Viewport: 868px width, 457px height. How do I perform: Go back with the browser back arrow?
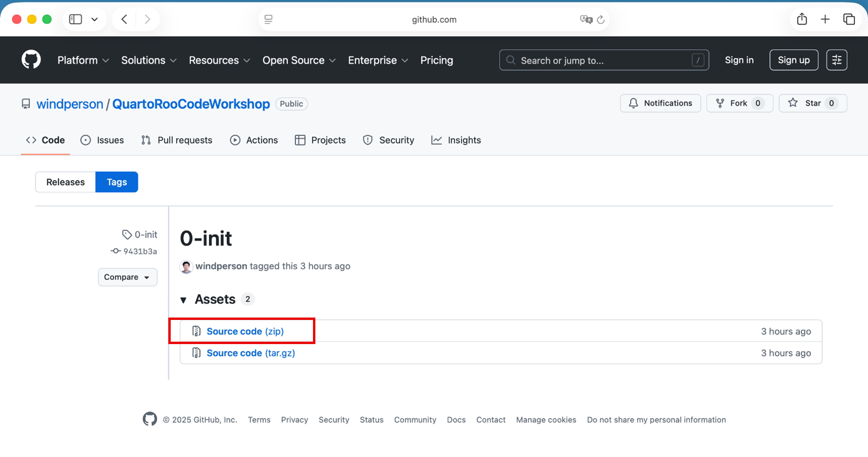point(124,19)
